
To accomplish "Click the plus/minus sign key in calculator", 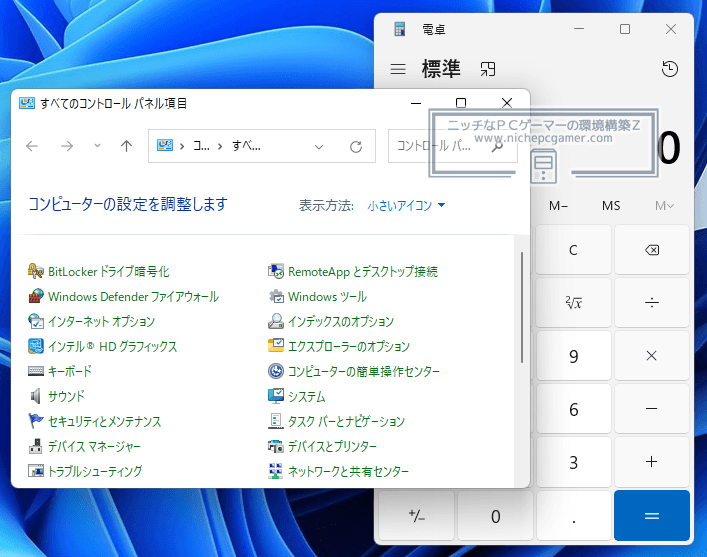I will point(417,516).
